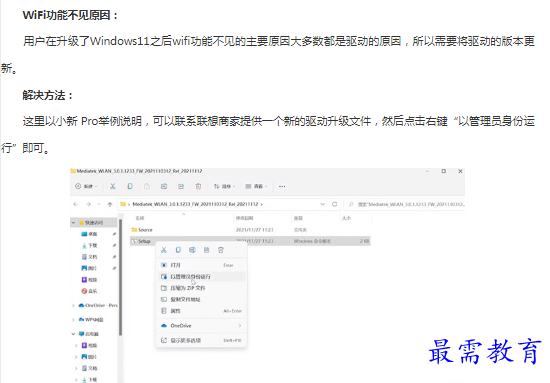Viewport: 550px width, 383px height.
Task: Expand the address bar history chevron
Action: (323, 204)
